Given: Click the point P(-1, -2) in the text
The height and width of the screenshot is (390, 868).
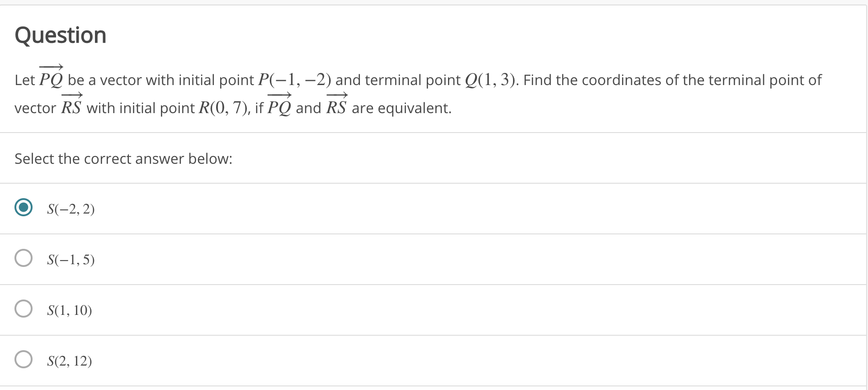Looking at the screenshot, I should pos(293,80).
